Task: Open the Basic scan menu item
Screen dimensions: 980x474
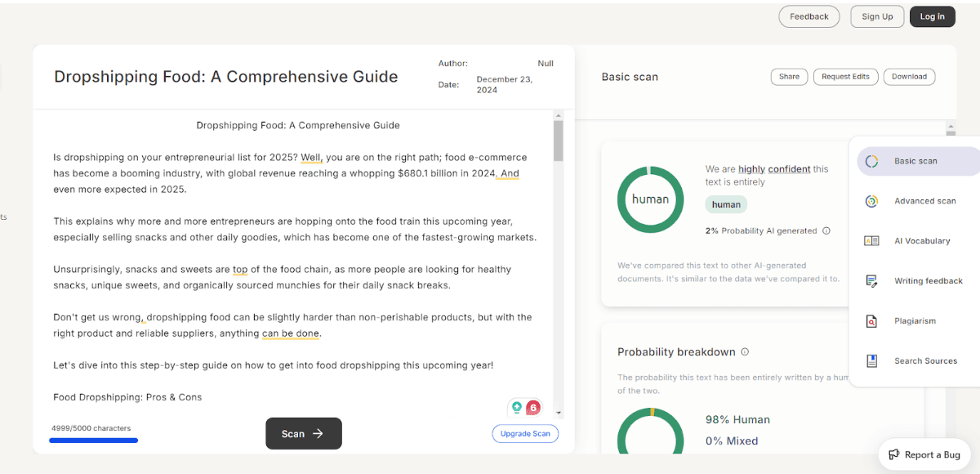Action: [917, 161]
